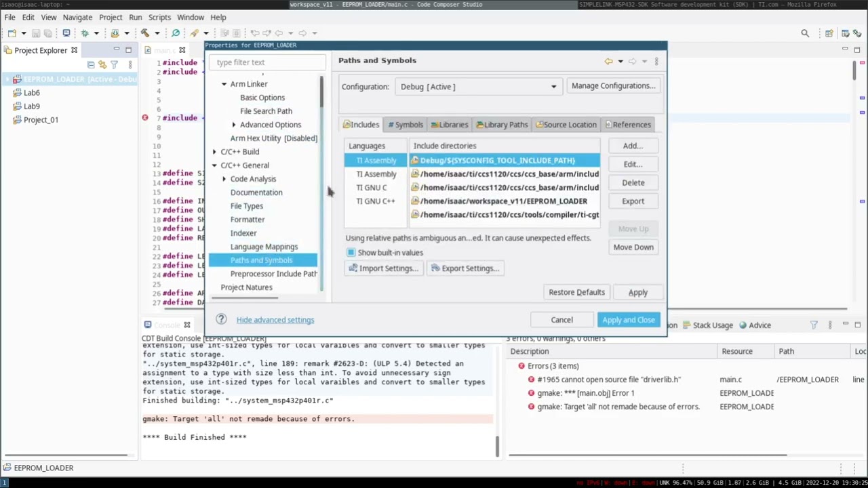Screen dimensions: 868x488
Task: Click the Open Perspective icon
Action: pos(829,33)
